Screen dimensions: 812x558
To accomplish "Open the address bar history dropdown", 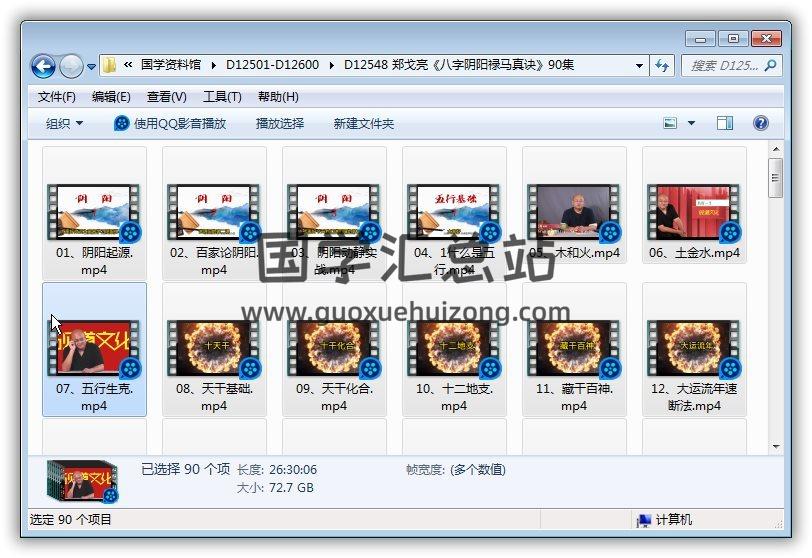I will (x=640, y=65).
